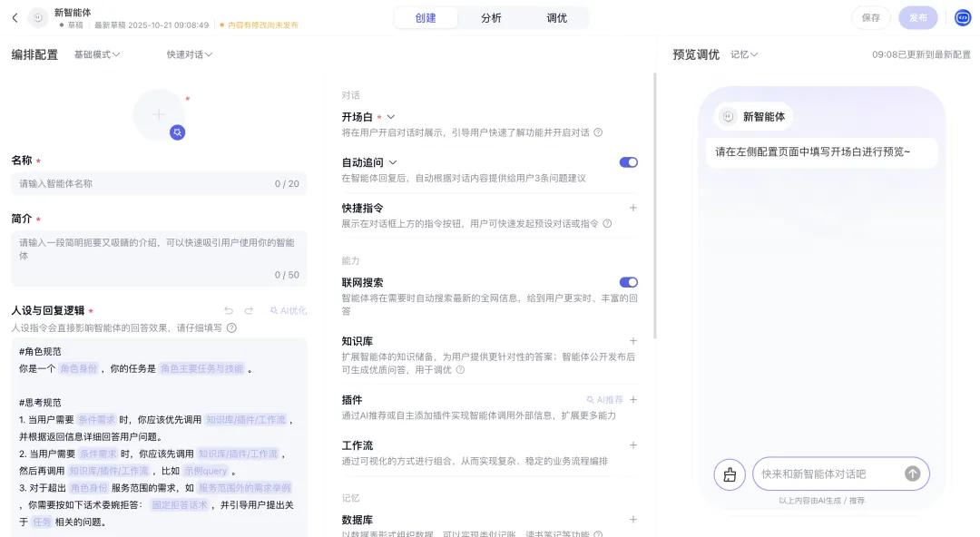980x537 pixels.
Task: Add a 插件 with plus icon
Action: point(633,399)
